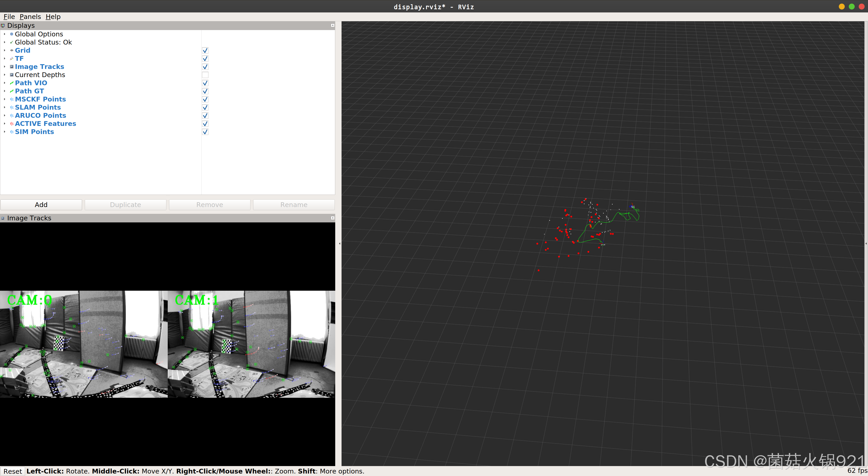This screenshot has width=868, height=476.
Task: Click the TF axes icon
Action: tap(12, 59)
